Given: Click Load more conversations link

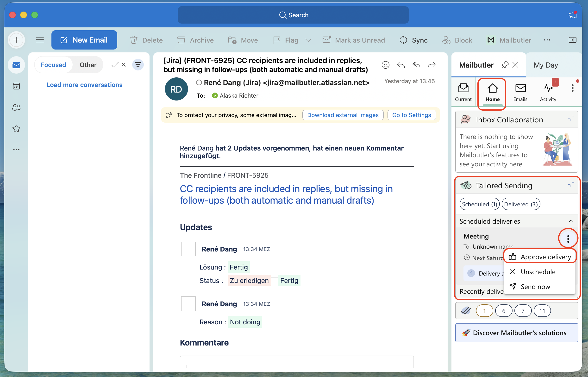Looking at the screenshot, I should [x=84, y=85].
